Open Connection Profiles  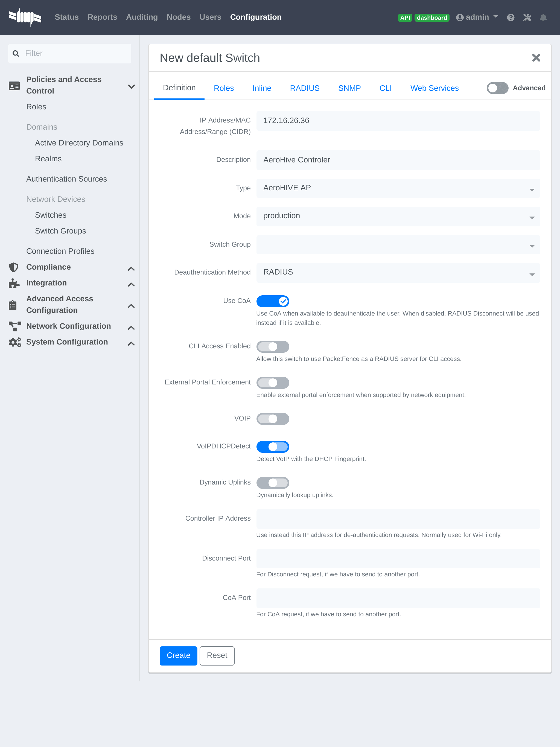[x=60, y=252]
